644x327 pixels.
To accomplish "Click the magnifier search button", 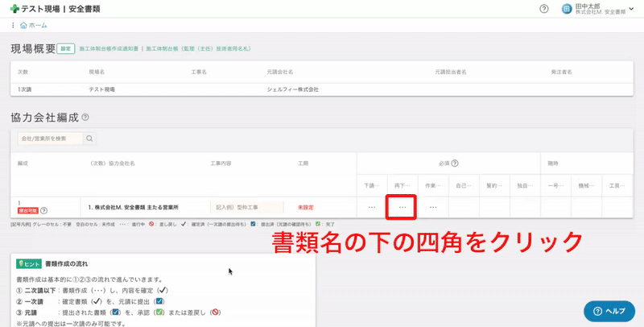I will click(x=89, y=139).
